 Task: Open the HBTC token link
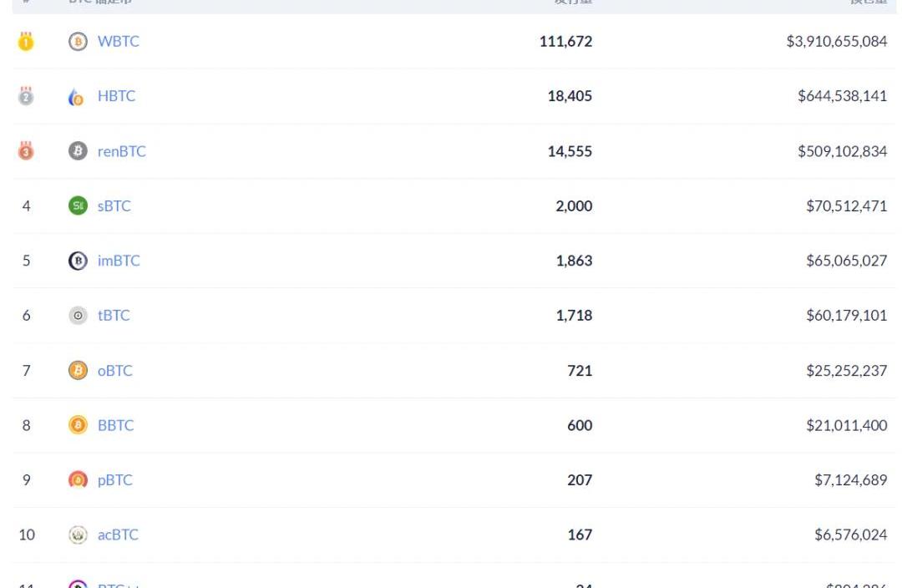coord(116,96)
